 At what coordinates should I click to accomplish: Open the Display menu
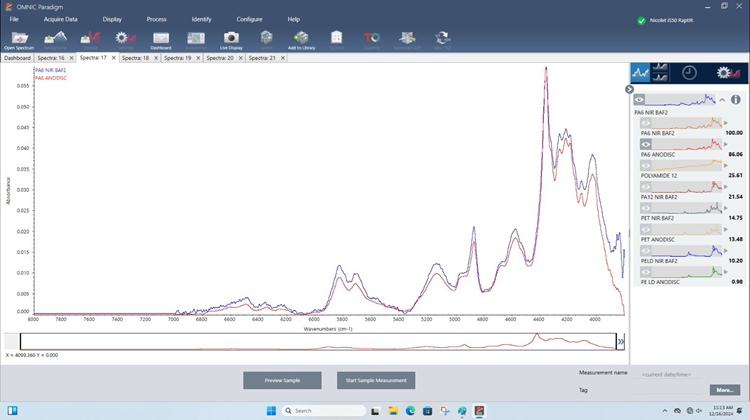coord(112,19)
